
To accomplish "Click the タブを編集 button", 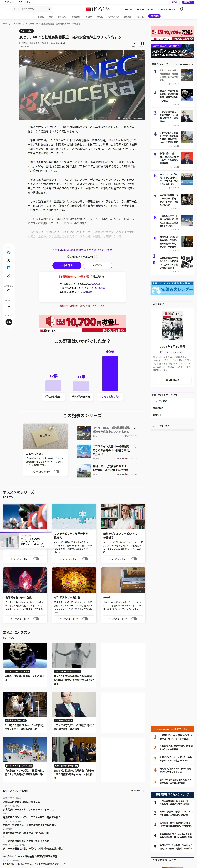I will point(155,16).
